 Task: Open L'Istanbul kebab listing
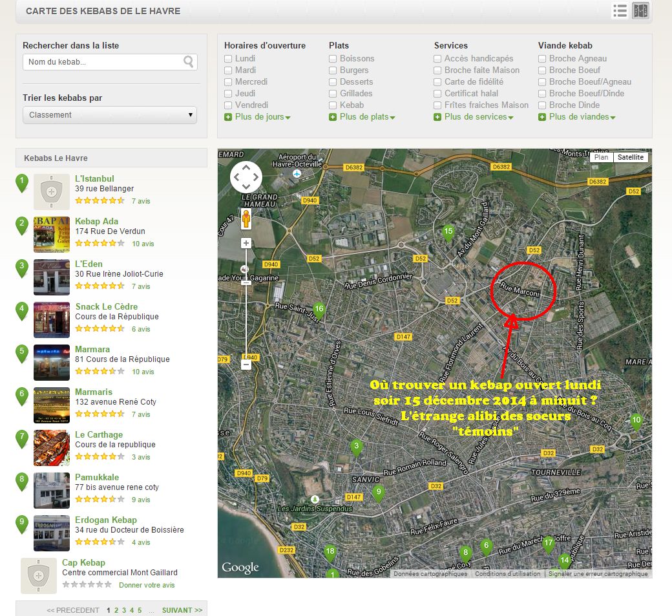pyautogui.click(x=94, y=179)
